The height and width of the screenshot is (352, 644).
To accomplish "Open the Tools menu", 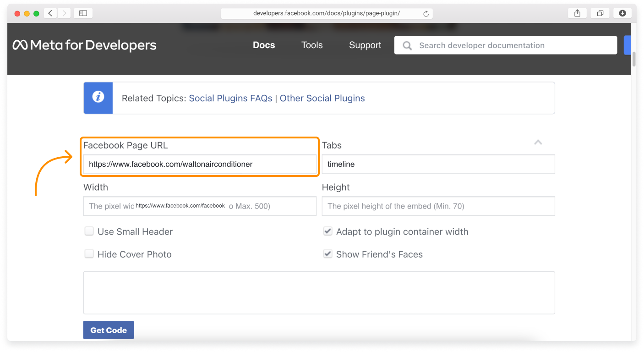I will (312, 45).
